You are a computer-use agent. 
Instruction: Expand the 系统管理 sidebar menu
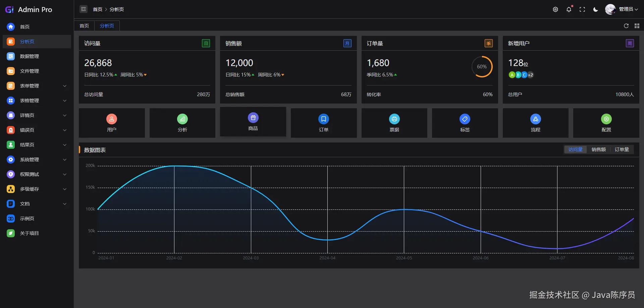(37, 160)
